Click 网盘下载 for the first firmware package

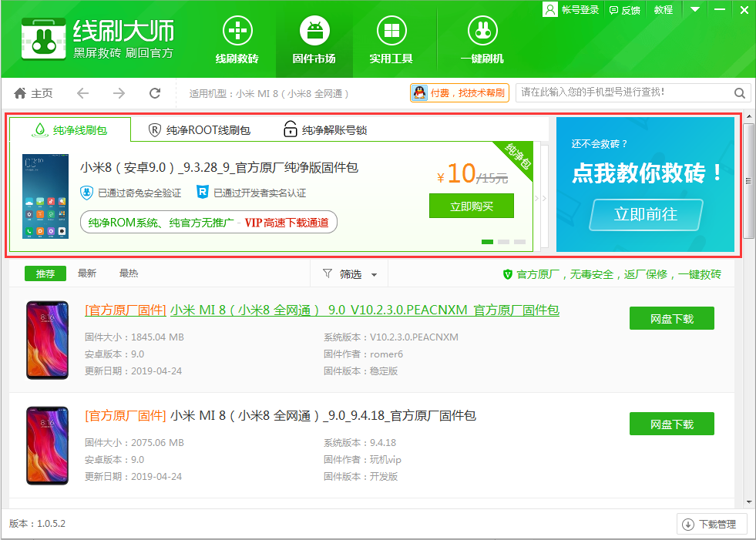coord(671,317)
